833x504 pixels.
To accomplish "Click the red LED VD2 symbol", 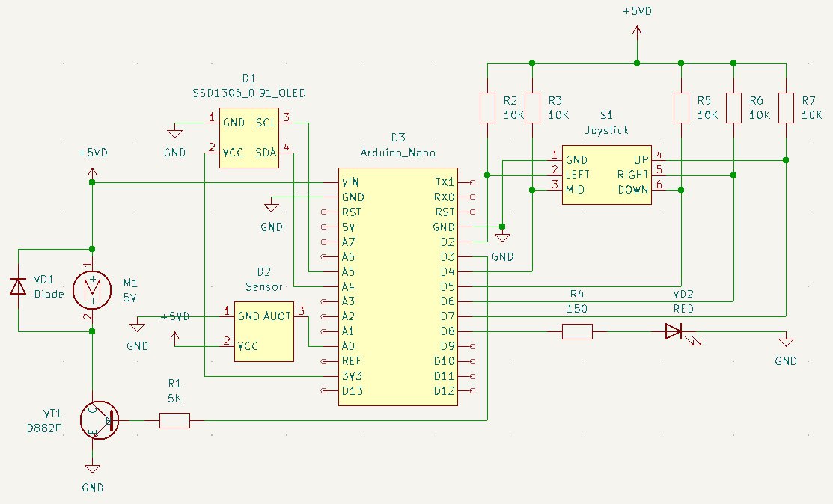I will click(674, 331).
